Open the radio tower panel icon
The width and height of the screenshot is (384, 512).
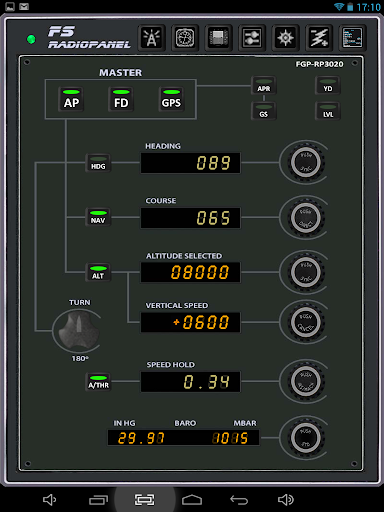pyautogui.click(x=152, y=38)
